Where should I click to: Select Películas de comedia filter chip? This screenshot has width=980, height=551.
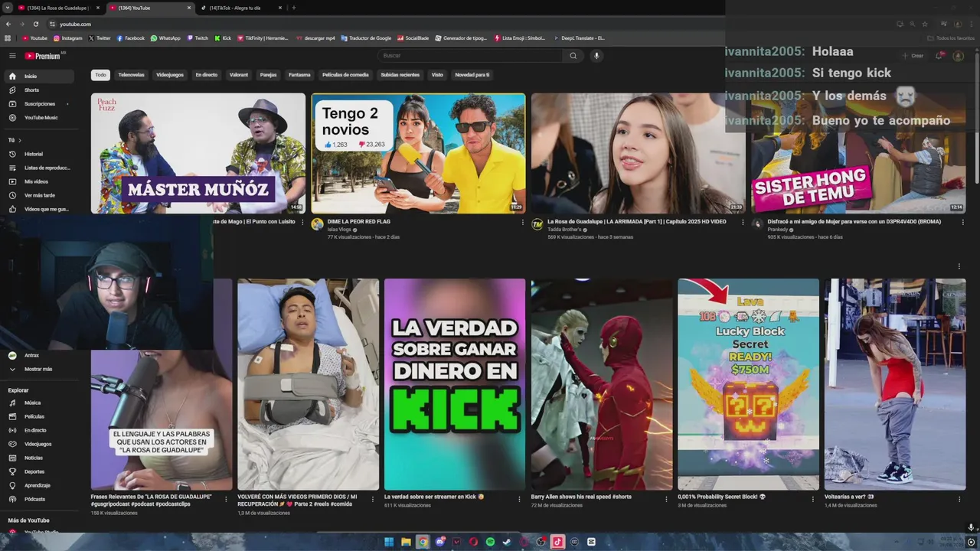(x=345, y=75)
